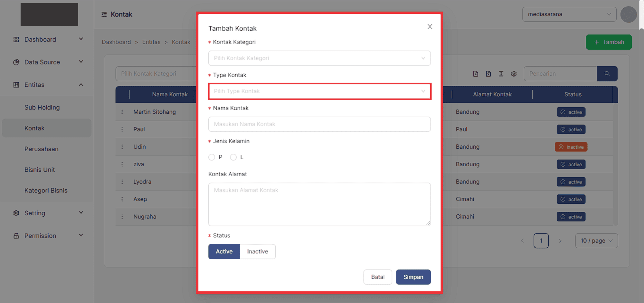Viewport: 644px width, 303px height.
Task: Click the hamburger icon beside Kontak title
Action: point(103,14)
